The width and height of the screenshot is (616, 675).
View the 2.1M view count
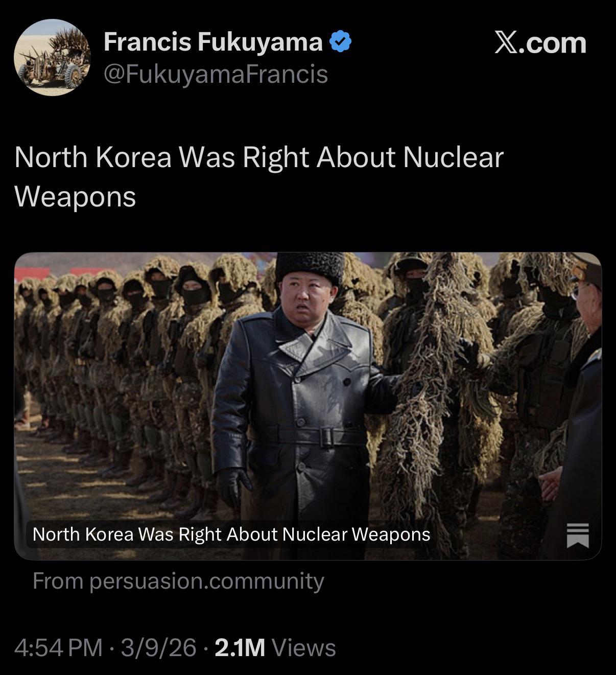pyautogui.click(x=240, y=648)
